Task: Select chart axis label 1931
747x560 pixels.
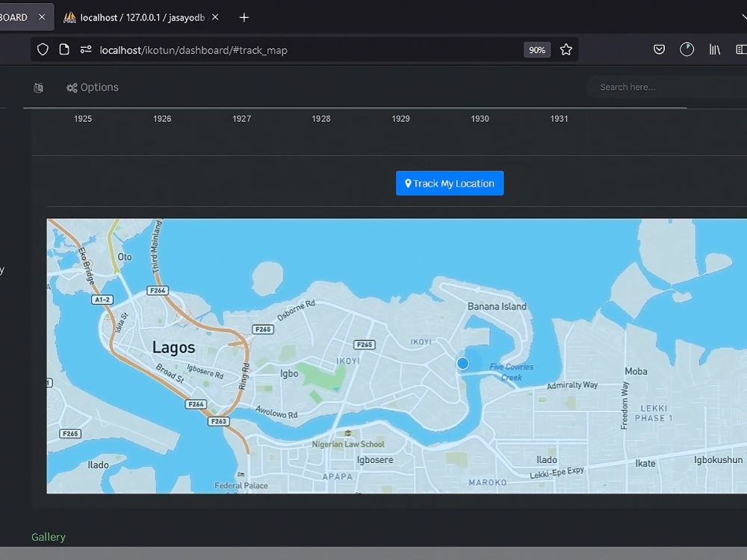Action: pos(560,119)
